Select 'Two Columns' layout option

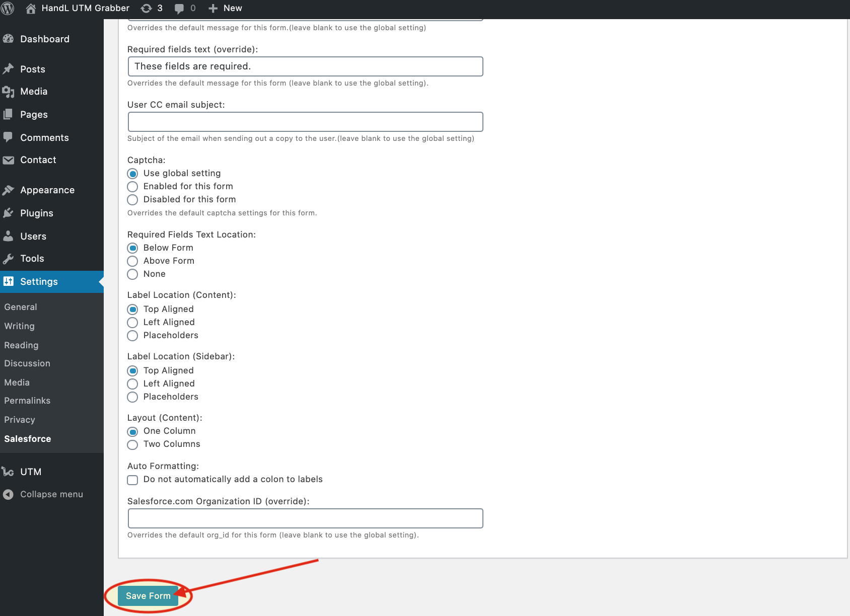click(132, 444)
